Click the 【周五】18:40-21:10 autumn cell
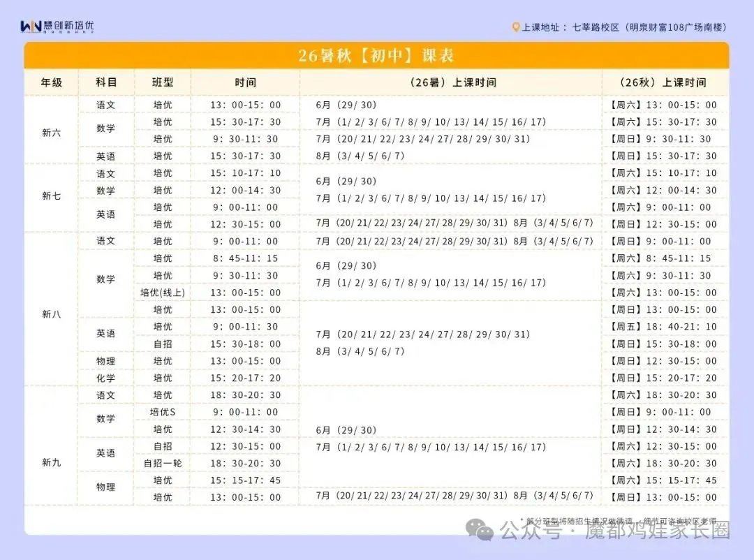Image resolution: width=754 pixels, height=560 pixels. (x=665, y=327)
